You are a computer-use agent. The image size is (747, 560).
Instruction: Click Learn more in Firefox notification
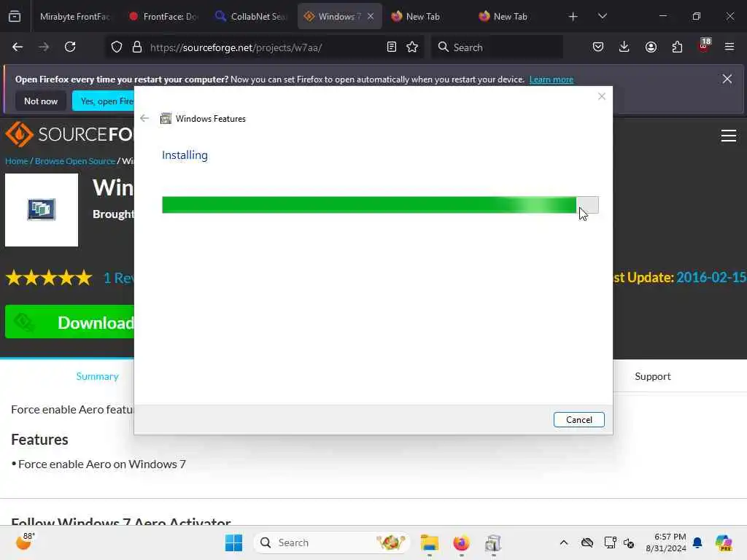pyautogui.click(x=551, y=79)
